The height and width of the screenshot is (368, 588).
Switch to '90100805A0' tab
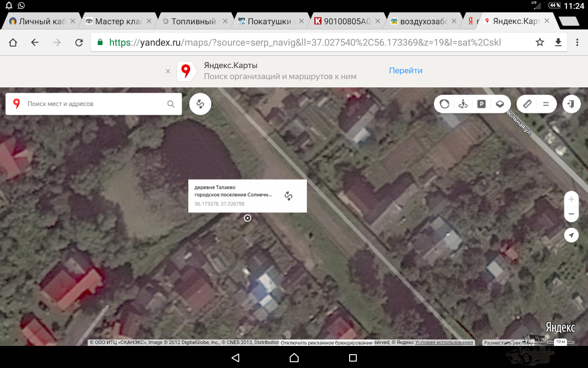tap(347, 21)
